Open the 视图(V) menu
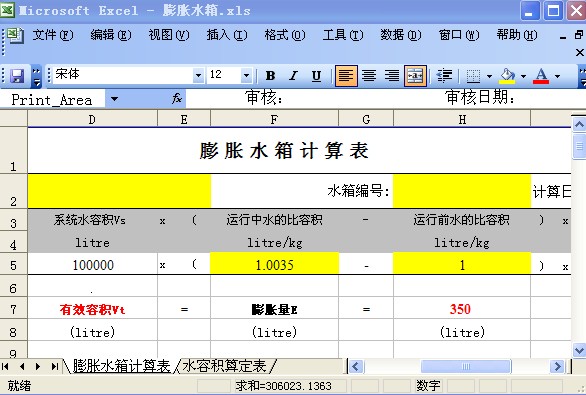Viewport: 586px width, 395px height. tap(169, 35)
